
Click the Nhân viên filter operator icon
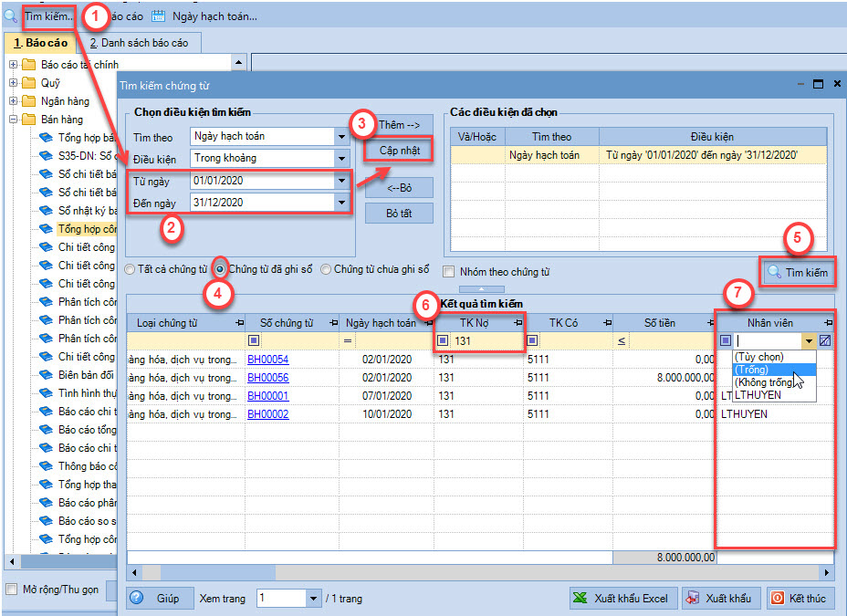[x=726, y=340]
